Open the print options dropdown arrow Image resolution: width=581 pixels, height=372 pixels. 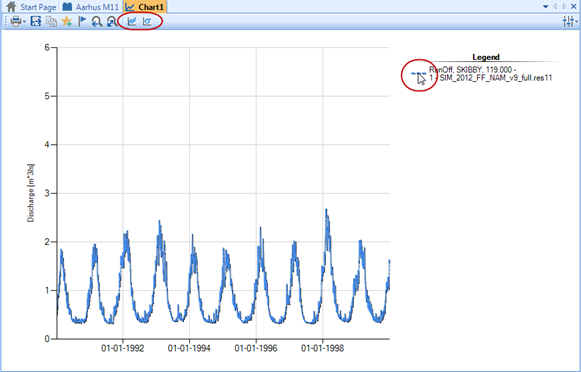tap(24, 22)
